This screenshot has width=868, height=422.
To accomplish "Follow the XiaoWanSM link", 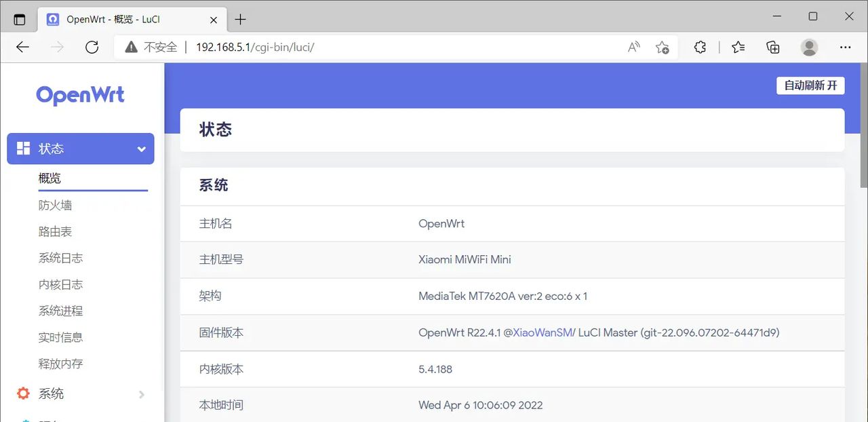I will 542,332.
